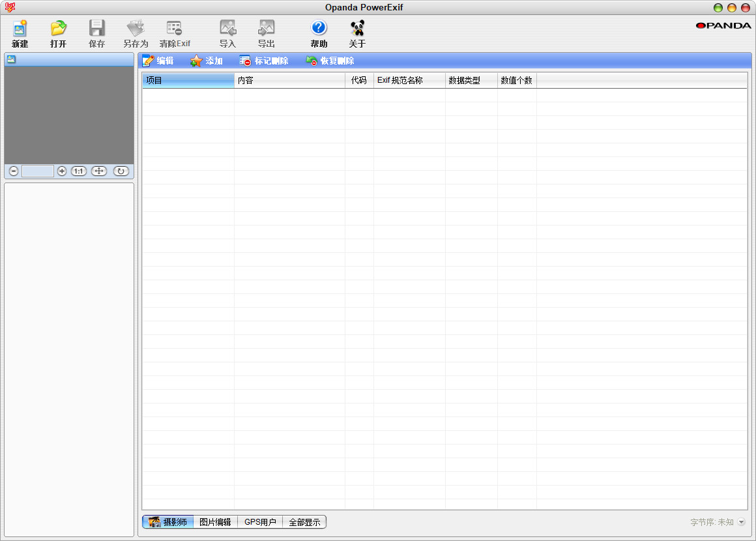Set preview to 1:1 actual size
This screenshot has width=756, height=541.
coord(79,171)
